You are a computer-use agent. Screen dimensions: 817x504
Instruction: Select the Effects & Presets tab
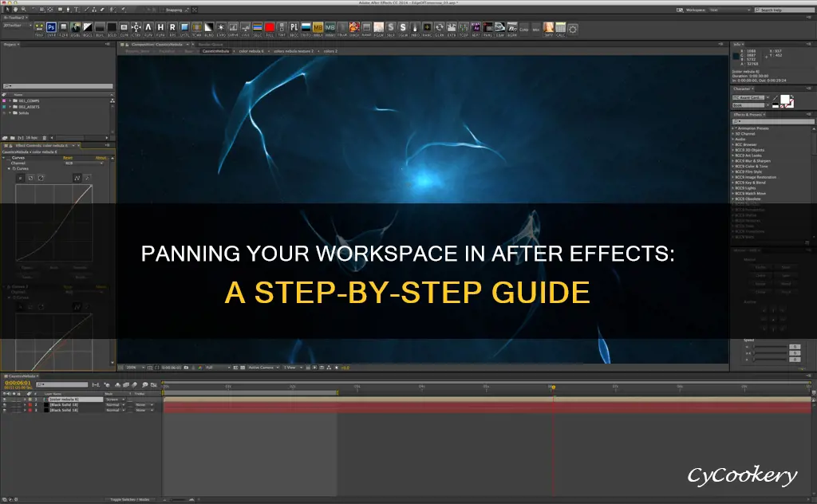coord(748,115)
